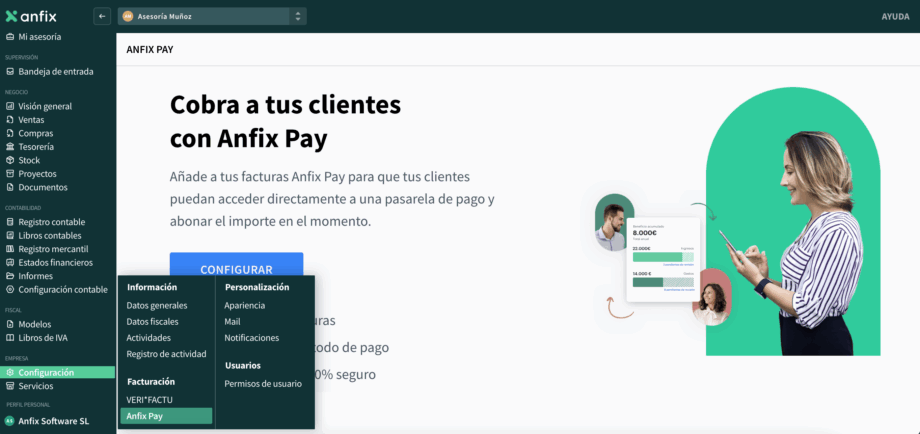Open Estados financieros section

(55, 262)
